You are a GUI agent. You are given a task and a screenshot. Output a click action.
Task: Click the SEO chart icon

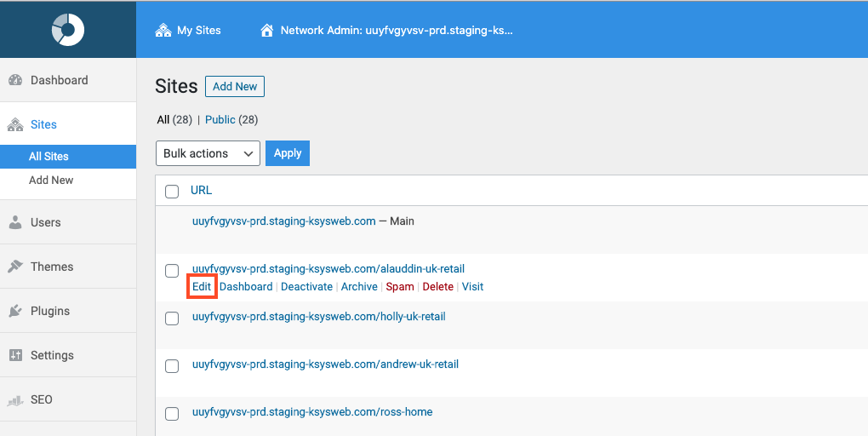point(15,400)
